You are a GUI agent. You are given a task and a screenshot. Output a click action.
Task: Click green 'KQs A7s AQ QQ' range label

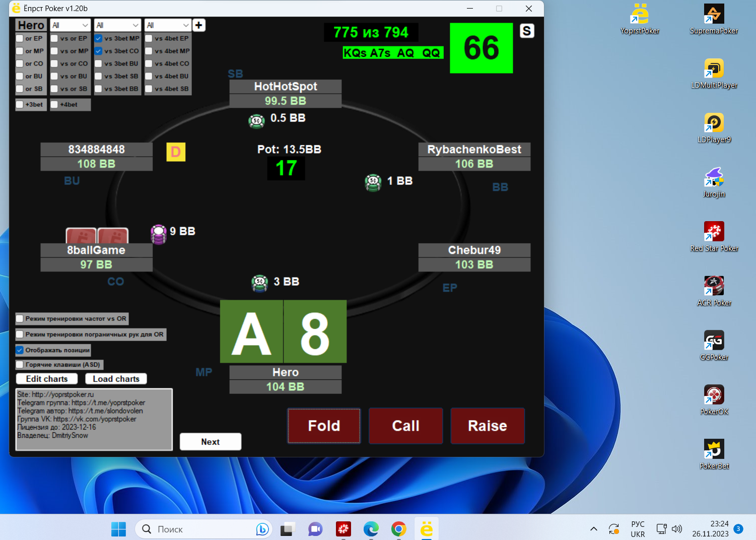point(393,53)
